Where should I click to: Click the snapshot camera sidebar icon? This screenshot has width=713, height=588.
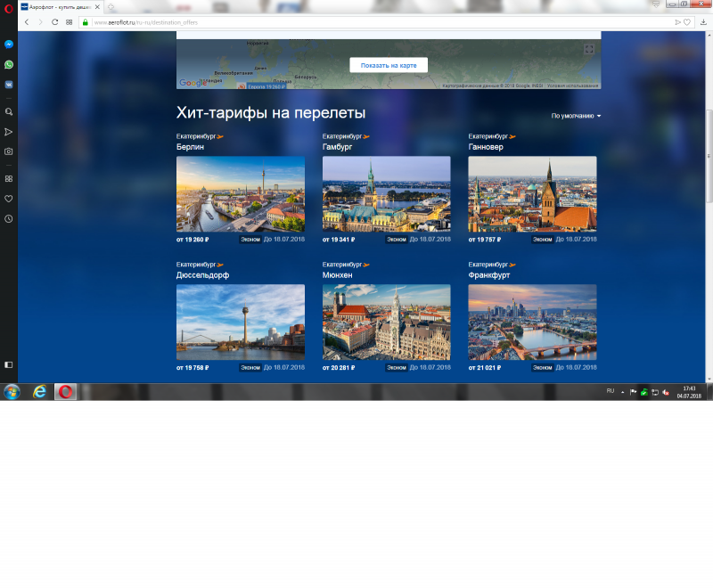point(9,151)
